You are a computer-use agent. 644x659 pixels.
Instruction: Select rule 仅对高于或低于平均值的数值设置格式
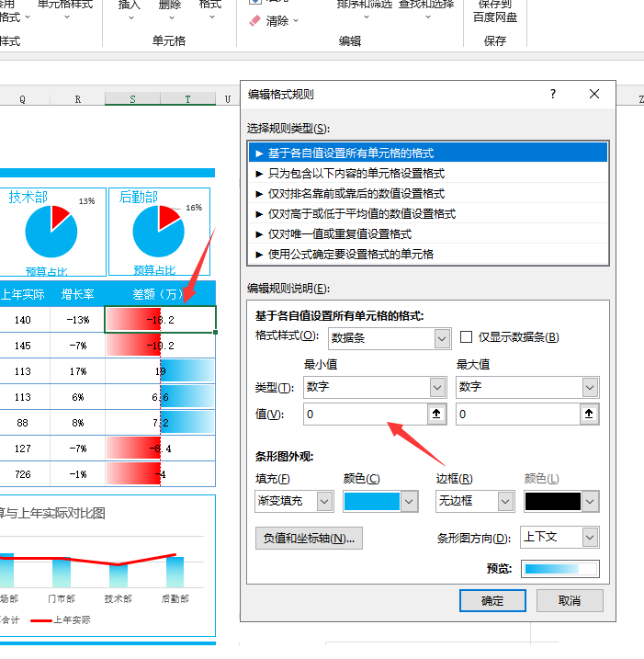click(428, 213)
